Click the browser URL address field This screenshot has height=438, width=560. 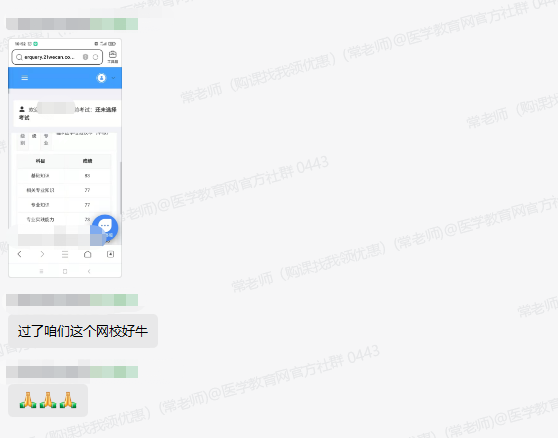click(57, 57)
